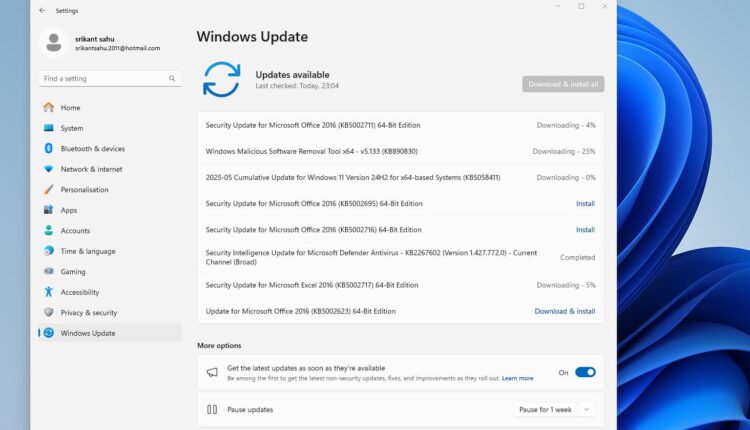Open the Home settings page
The image size is (750, 430).
[x=110, y=108]
